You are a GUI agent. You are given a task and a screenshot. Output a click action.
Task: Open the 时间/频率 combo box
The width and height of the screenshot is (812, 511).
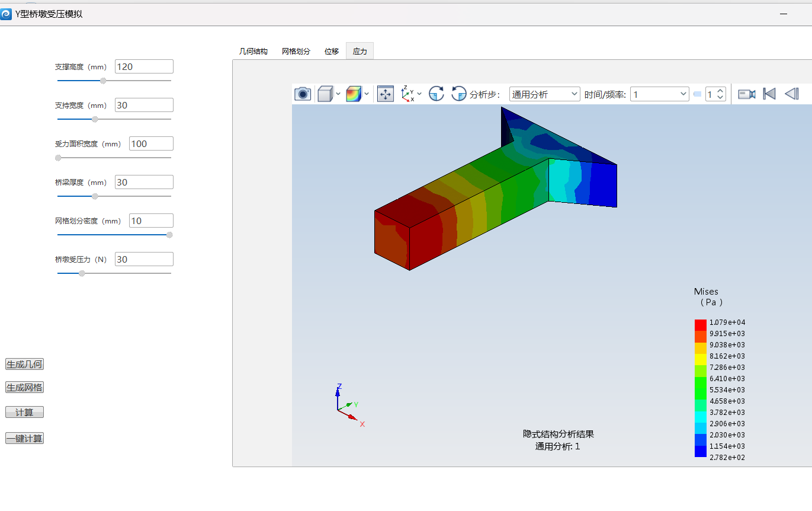tap(660, 94)
